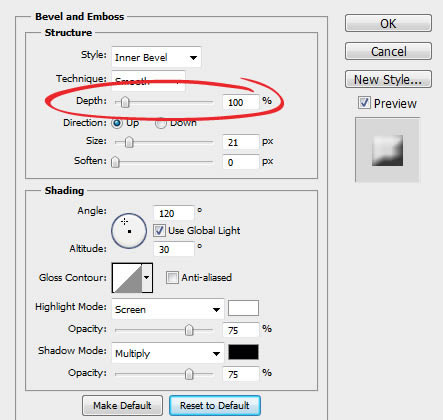
Task: Click the bevel preview thumbnail
Action: tap(387, 150)
